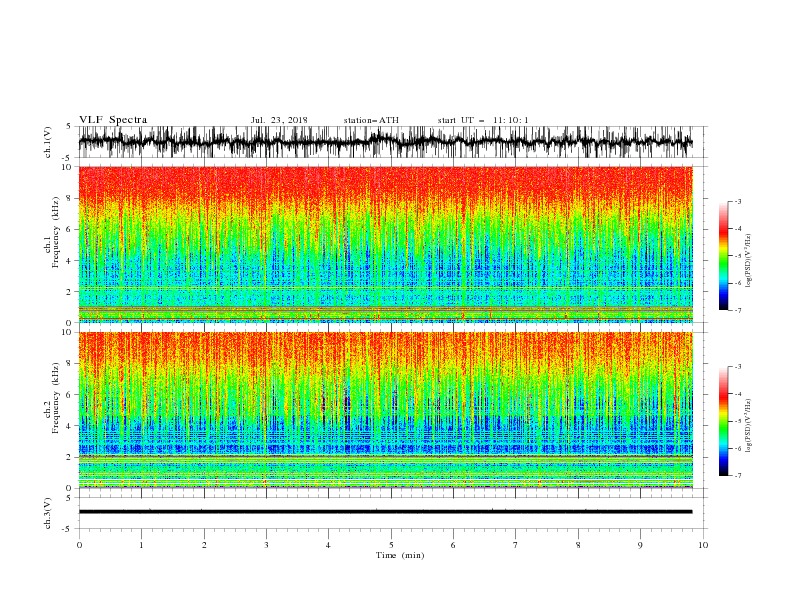
Task: Click the ch.2 spectrogram panel
Action: [x=385, y=410]
